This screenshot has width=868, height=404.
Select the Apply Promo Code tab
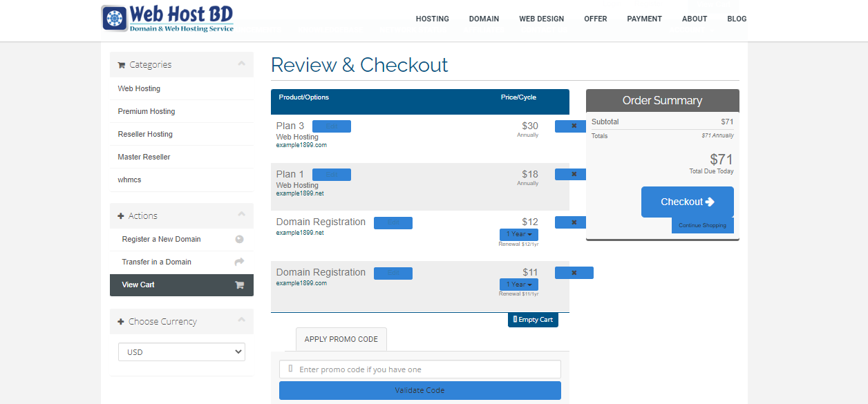(x=341, y=339)
